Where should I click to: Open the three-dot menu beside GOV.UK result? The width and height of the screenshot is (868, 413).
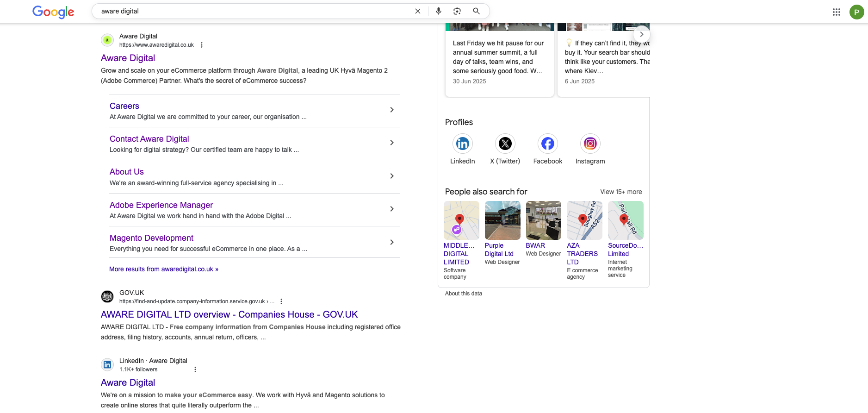281,301
